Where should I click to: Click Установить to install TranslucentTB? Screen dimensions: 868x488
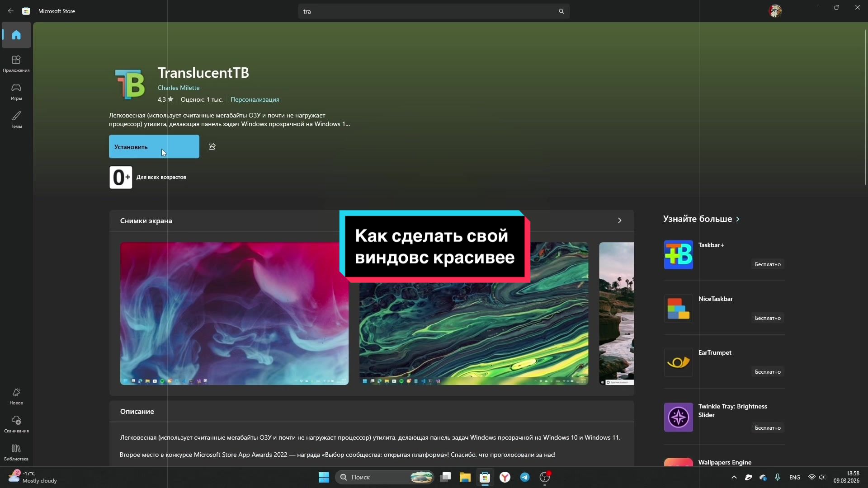[x=154, y=146]
